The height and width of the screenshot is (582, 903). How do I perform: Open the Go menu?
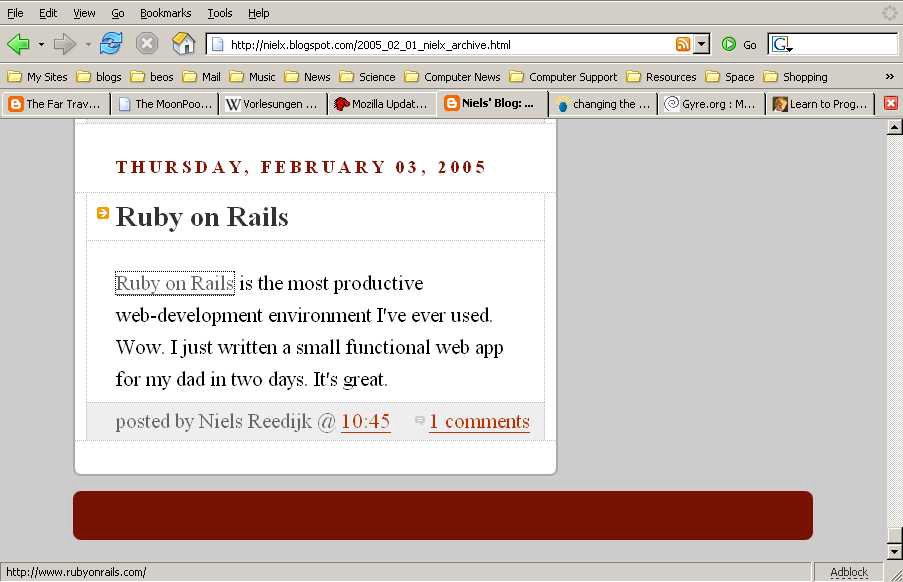click(x=117, y=13)
